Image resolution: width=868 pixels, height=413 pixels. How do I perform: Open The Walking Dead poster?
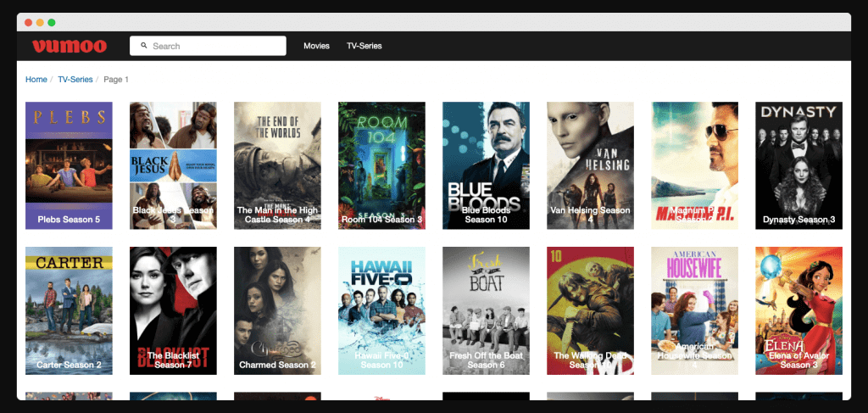[x=590, y=310]
